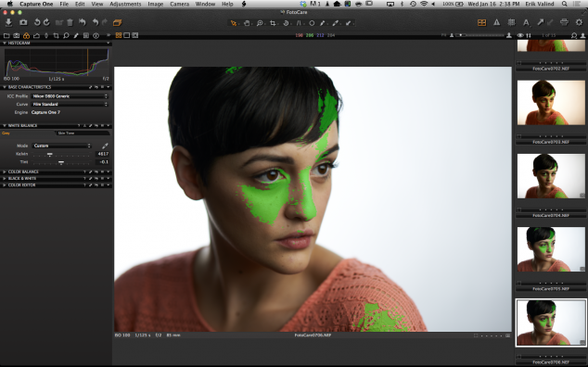Expand the Black & White panel
Image resolution: width=588 pixels, height=367 pixels.
(5, 179)
